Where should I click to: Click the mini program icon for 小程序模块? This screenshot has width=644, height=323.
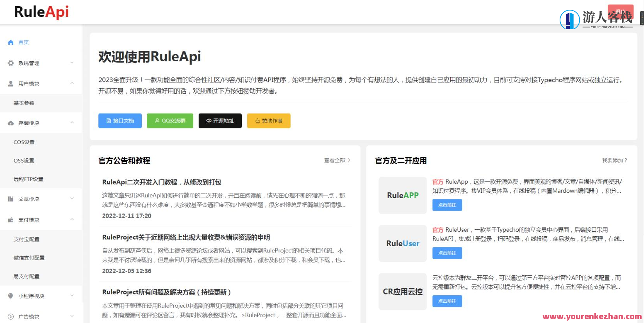click(x=11, y=296)
